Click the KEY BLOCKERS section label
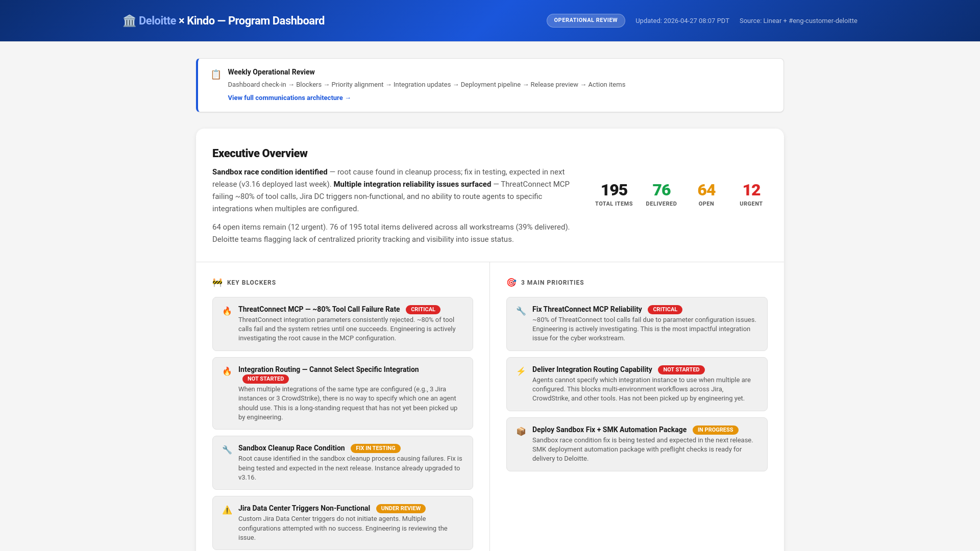980x551 pixels. coord(252,283)
